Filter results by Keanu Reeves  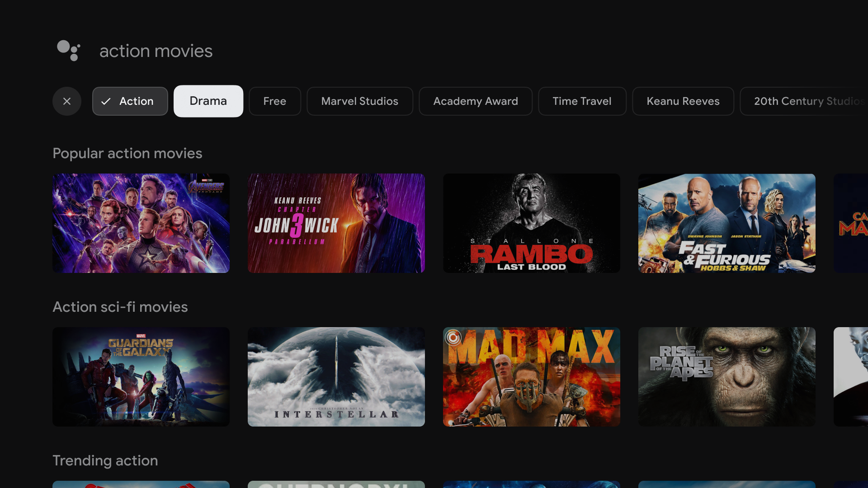point(683,101)
